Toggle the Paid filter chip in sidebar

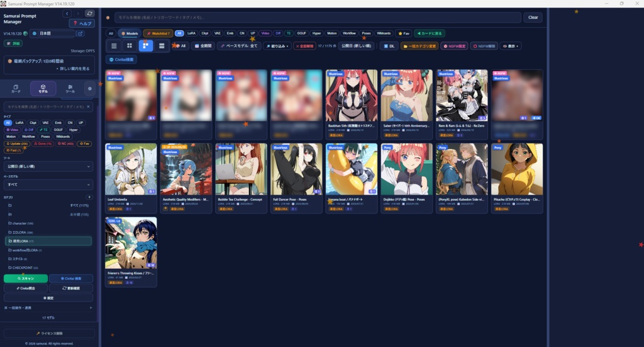click(14, 150)
